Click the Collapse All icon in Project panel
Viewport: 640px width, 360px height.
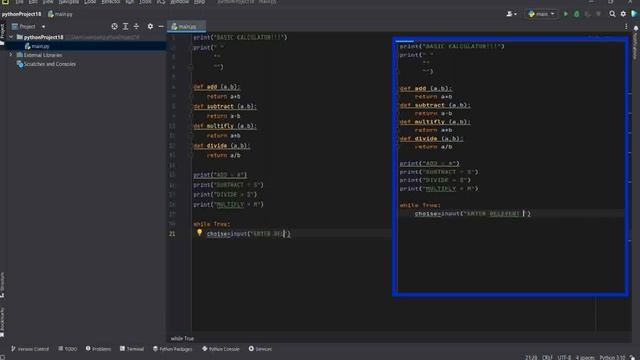coord(136,27)
